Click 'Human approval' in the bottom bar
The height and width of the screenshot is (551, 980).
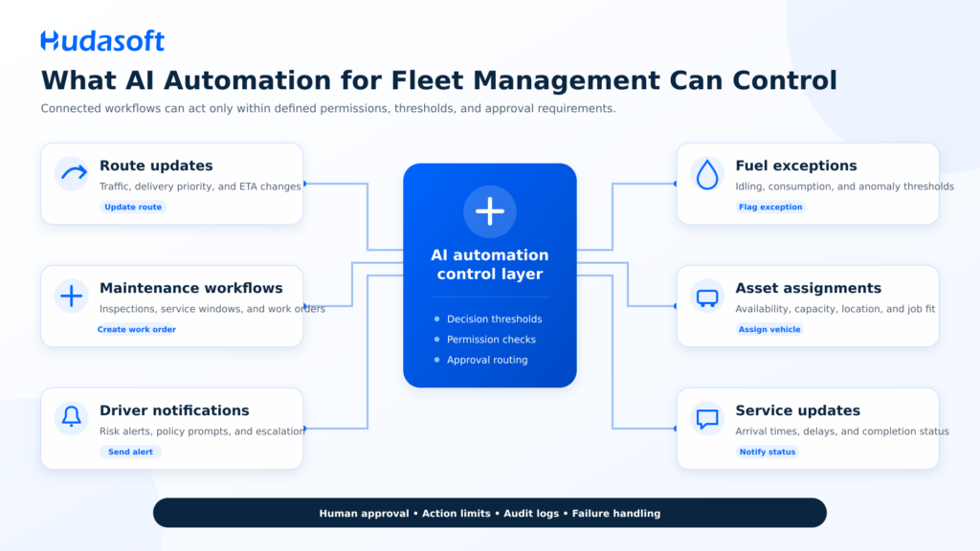(x=364, y=514)
